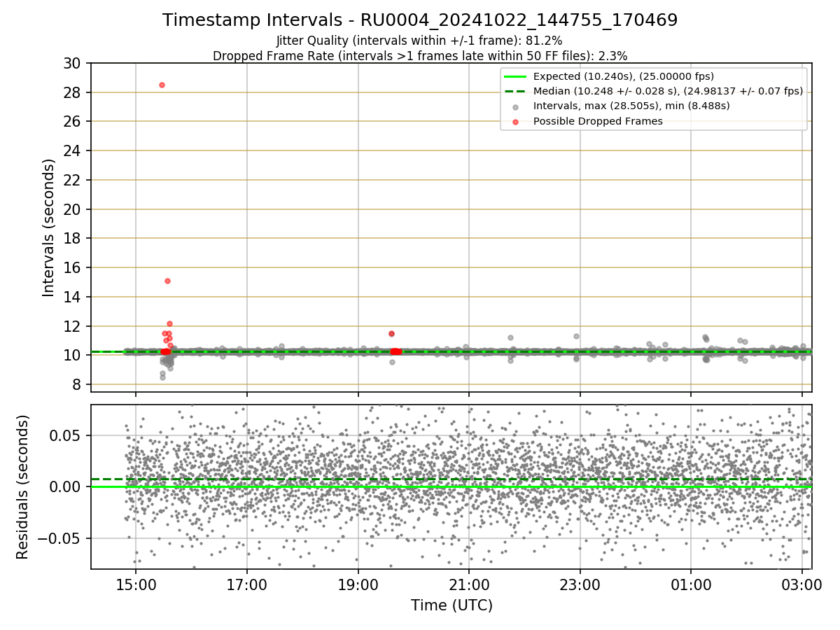Select the 'Intervals (seconds)' y-axis label
Viewport: 840px width, 630px height.
pyautogui.click(x=48, y=227)
